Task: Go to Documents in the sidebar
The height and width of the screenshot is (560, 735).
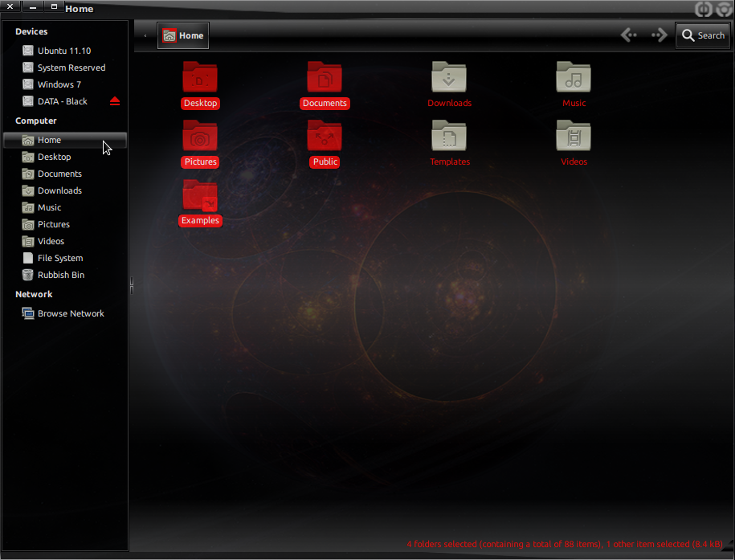Action: click(x=65, y=174)
